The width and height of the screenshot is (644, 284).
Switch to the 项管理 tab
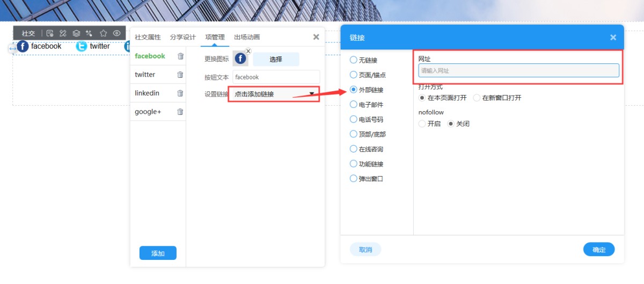point(215,37)
